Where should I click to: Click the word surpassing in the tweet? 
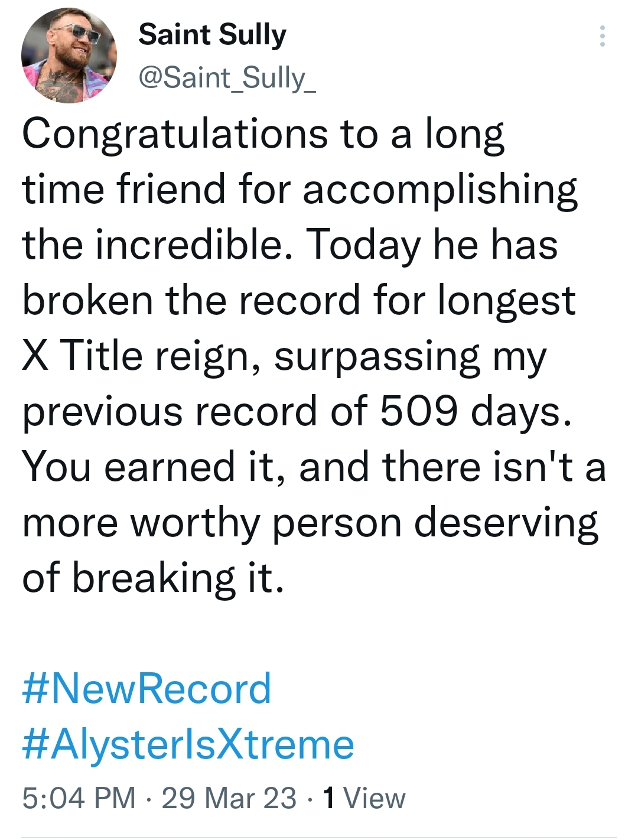tap(377, 356)
